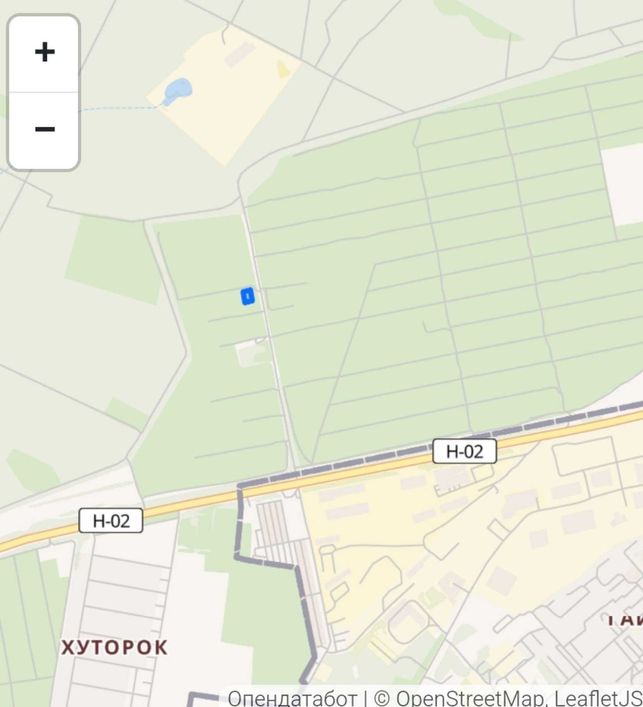Click the yellow H-02 highway line
Image resolution: width=643 pixels, height=707 pixels.
pyautogui.click(x=316, y=481)
